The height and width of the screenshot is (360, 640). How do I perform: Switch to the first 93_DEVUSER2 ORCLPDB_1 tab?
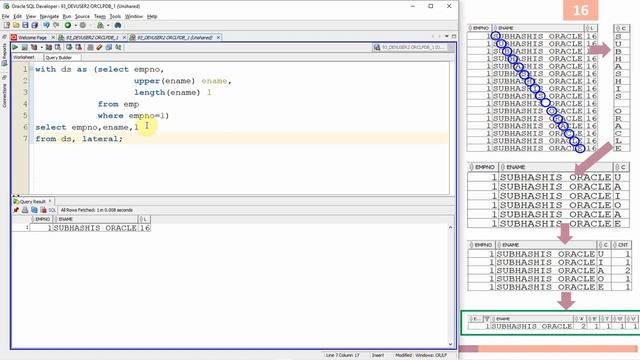[92, 37]
